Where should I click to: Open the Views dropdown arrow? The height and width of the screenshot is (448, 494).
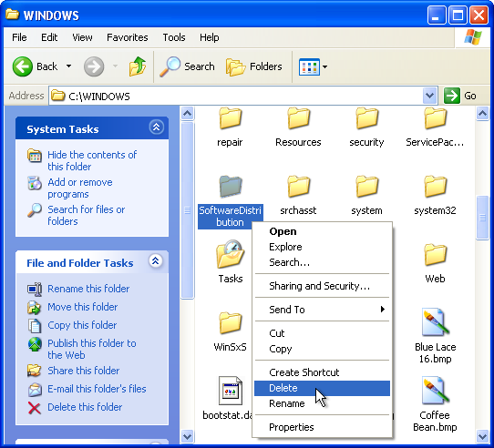point(324,66)
